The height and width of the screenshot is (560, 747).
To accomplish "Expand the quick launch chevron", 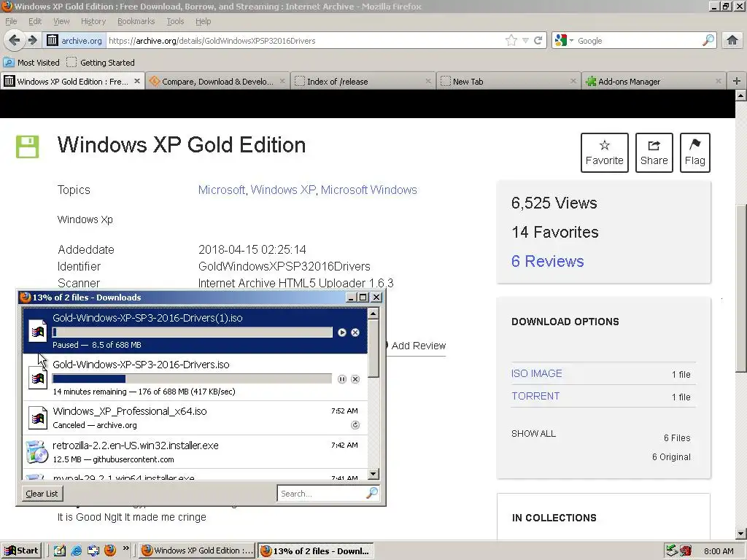I will point(125,548).
